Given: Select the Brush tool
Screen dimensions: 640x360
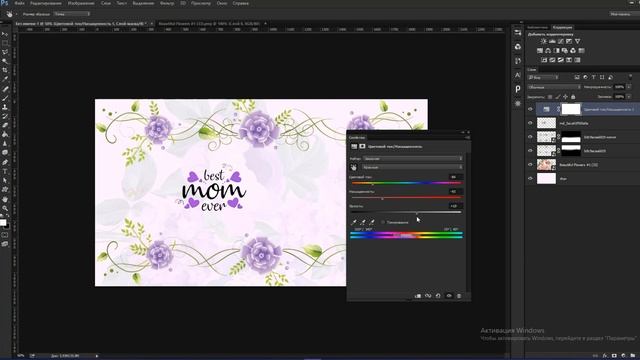Looking at the screenshot, I should point(5,98).
